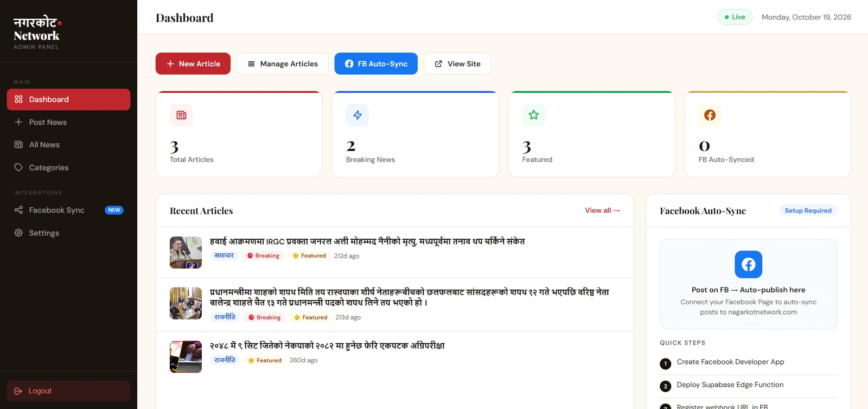The height and width of the screenshot is (409, 868).
Task: Click the समाचार category tag
Action: point(224,255)
